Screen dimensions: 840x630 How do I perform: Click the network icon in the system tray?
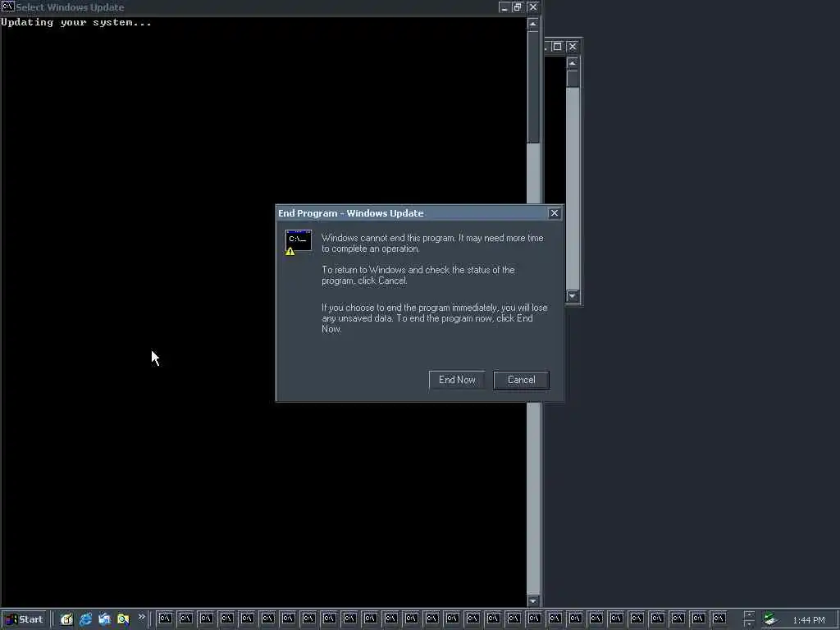770,619
